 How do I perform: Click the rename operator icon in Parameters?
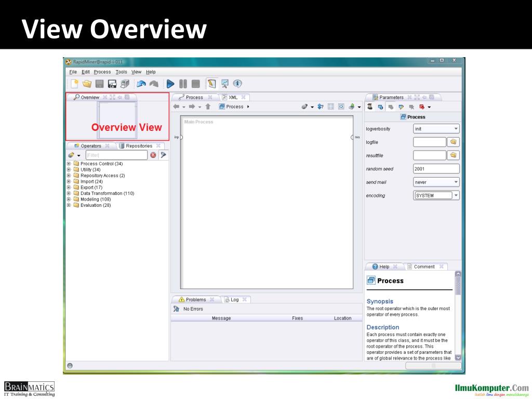point(401,107)
